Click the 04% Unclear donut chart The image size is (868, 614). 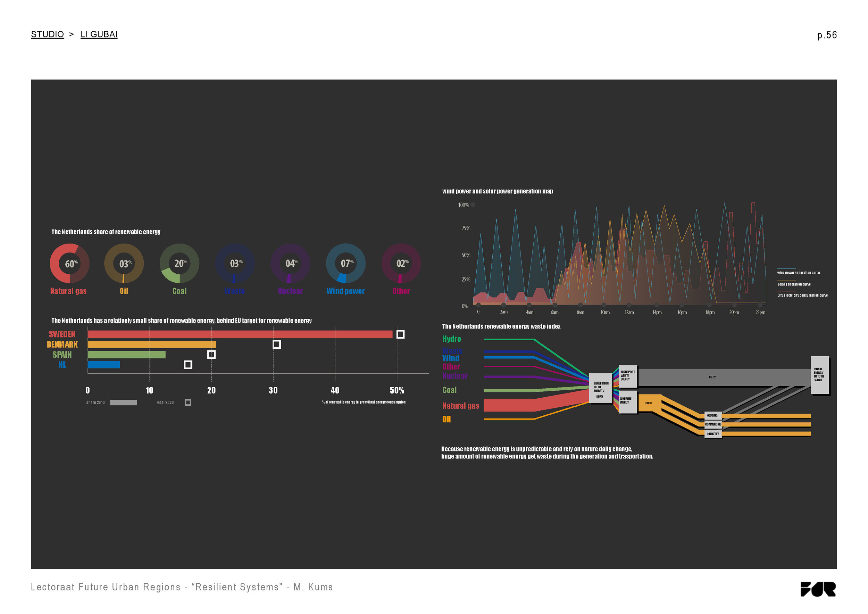tap(290, 264)
